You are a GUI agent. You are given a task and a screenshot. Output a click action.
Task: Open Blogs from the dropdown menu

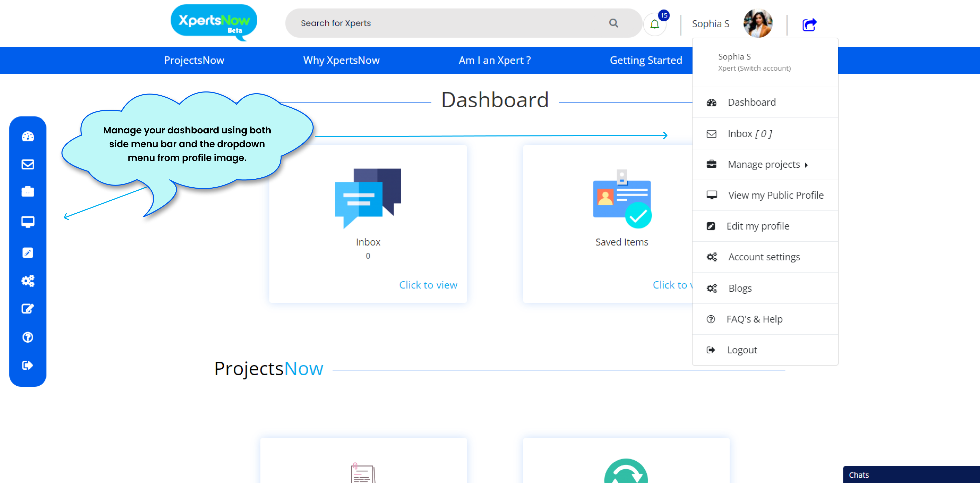765,288
